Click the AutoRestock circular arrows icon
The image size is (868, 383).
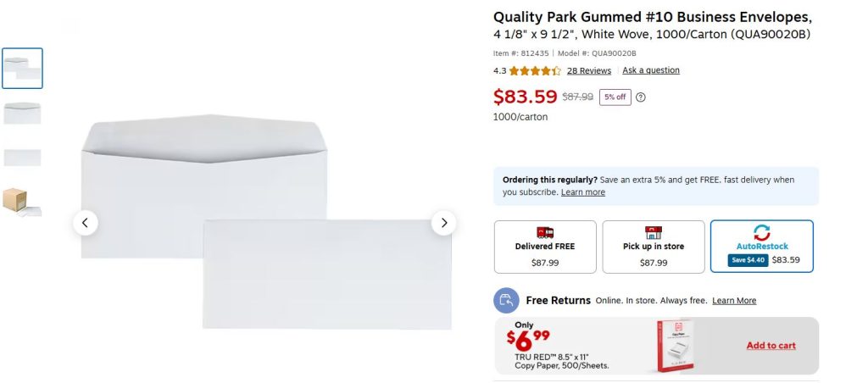coord(761,232)
